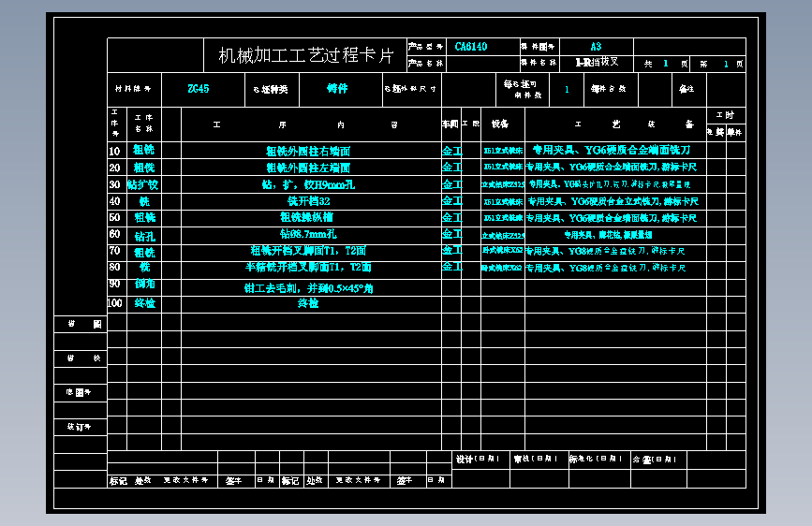Screen dimensions: 812x526
Task: Click the part drawing number A3
Action: coord(596,47)
